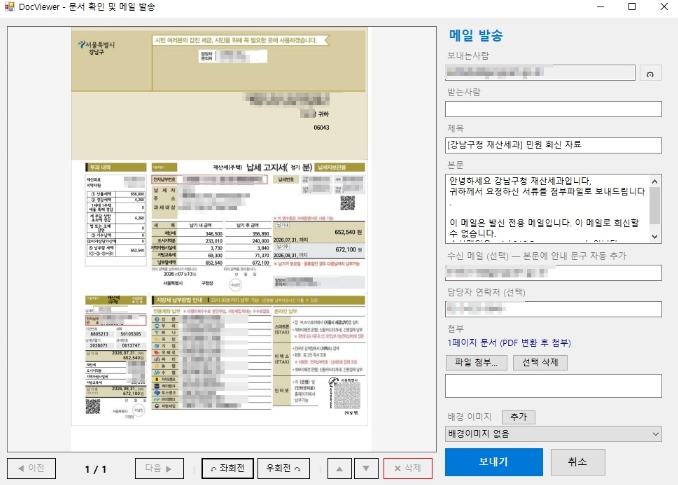Screen dimensions: 678x485
Task: Click the DocViewer app icon in title bar
Action: point(9,6)
